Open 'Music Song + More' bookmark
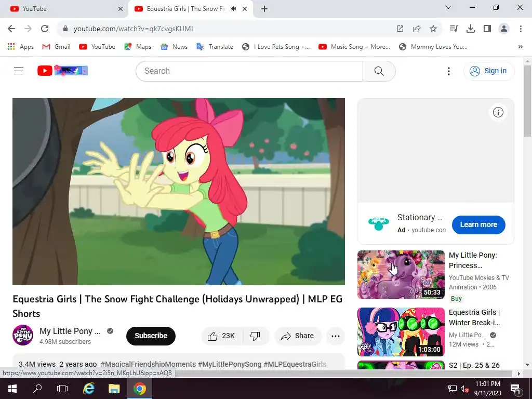 coord(354,47)
